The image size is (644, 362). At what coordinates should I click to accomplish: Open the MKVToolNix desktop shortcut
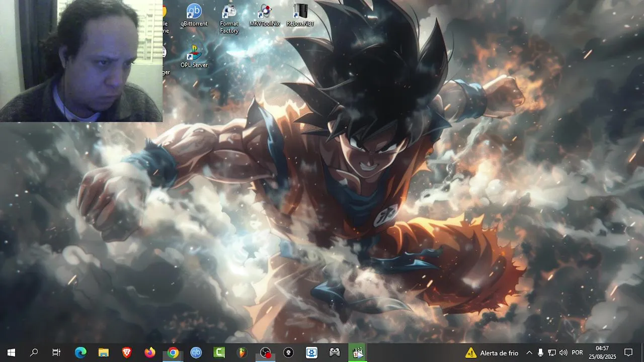click(265, 16)
